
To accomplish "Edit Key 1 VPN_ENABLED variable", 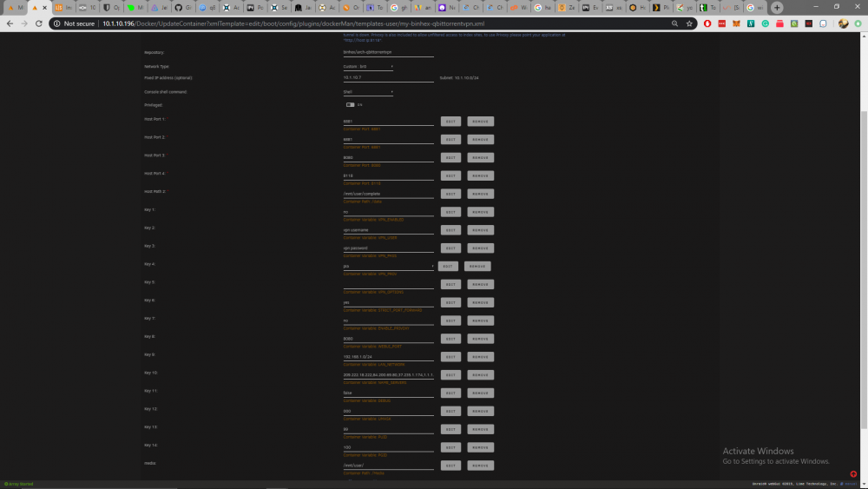I will (450, 212).
